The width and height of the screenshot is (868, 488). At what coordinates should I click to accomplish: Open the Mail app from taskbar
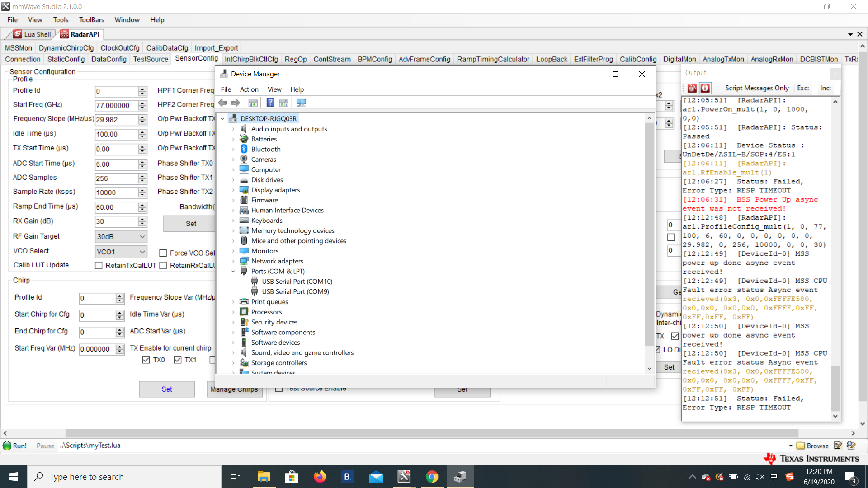click(x=376, y=477)
